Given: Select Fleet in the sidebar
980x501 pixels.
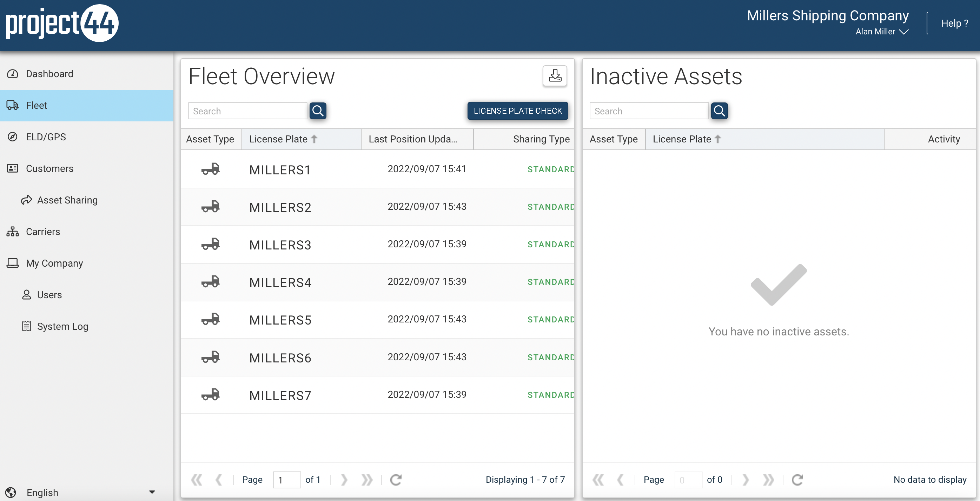Looking at the screenshot, I should click(x=87, y=105).
